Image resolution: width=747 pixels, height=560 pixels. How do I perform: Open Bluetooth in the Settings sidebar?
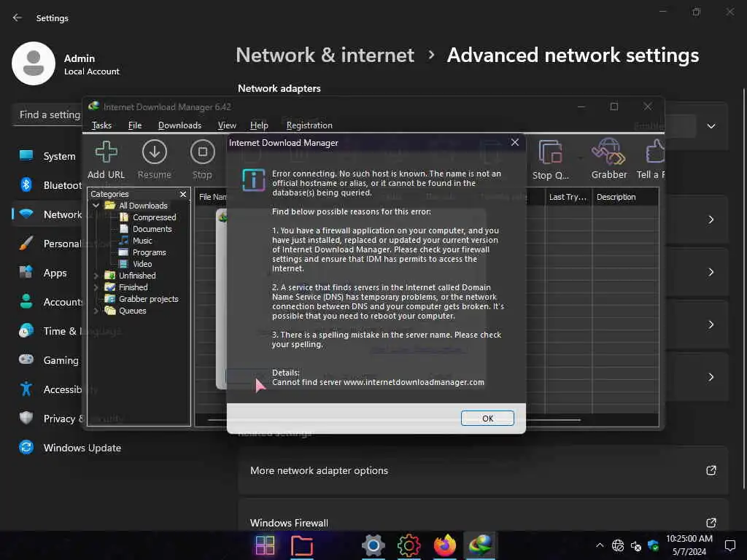point(47,185)
